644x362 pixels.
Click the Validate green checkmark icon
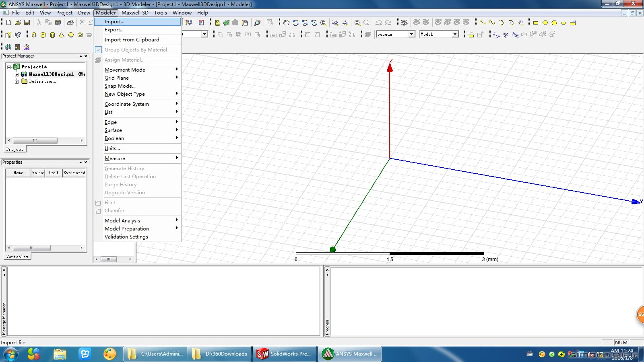[x=226, y=23]
